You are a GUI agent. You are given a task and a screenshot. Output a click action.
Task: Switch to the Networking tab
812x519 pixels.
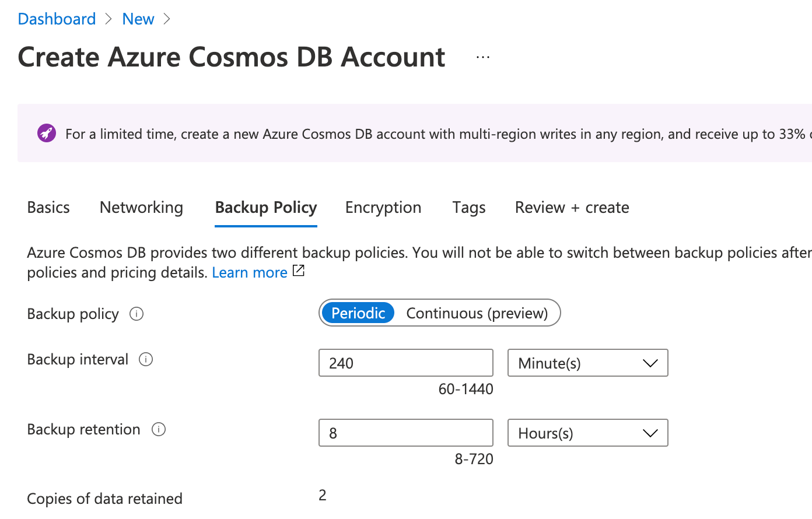(x=141, y=208)
